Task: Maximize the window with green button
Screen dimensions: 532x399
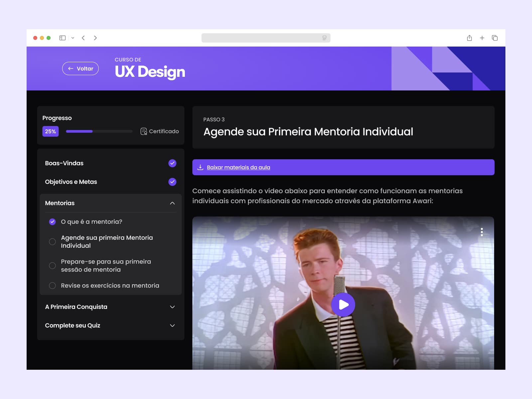Action: [49, 38]
